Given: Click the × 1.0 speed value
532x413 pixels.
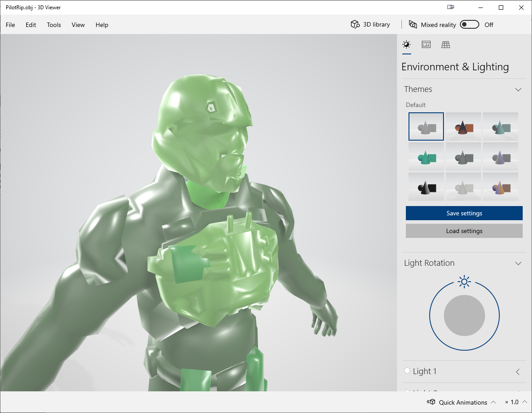Looking at the screenshot, I should 512,402.
